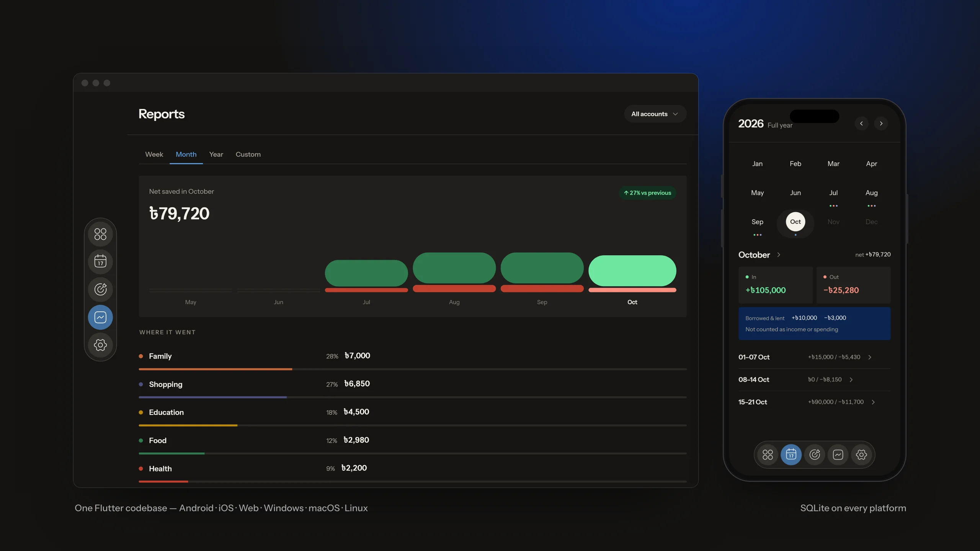Image resolution: width=980 pixels, height=551 pixels.
Task: Open the All accounts dropdown
Action: pos(655,114)
